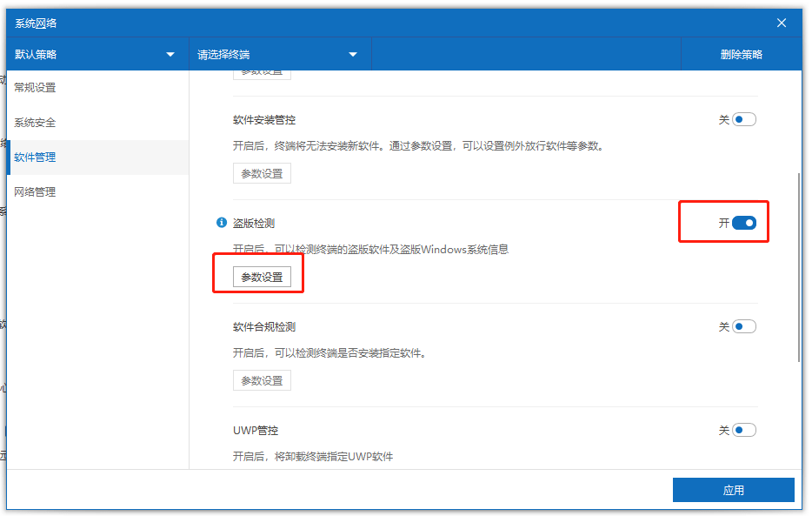Click the 应用 button

pyautogui.click(x=733, y=490)
